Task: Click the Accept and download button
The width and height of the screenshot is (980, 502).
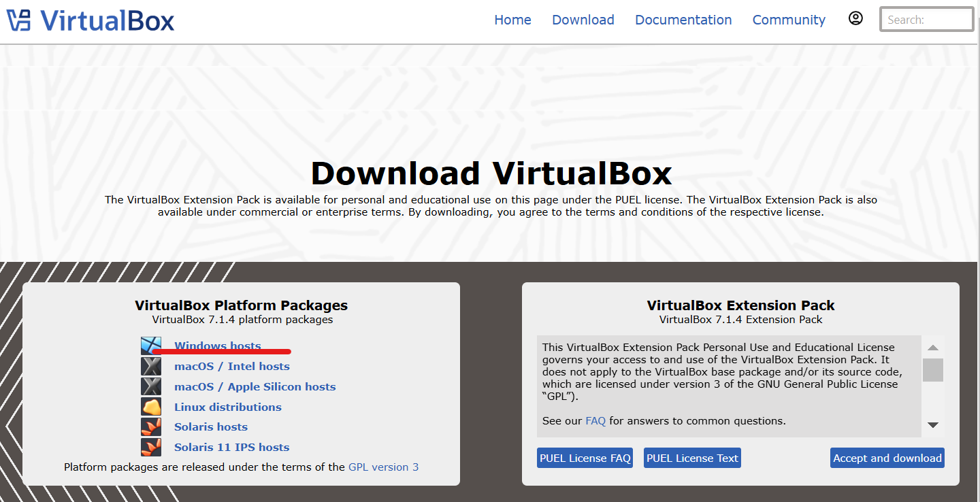Action: click(887, 458)
